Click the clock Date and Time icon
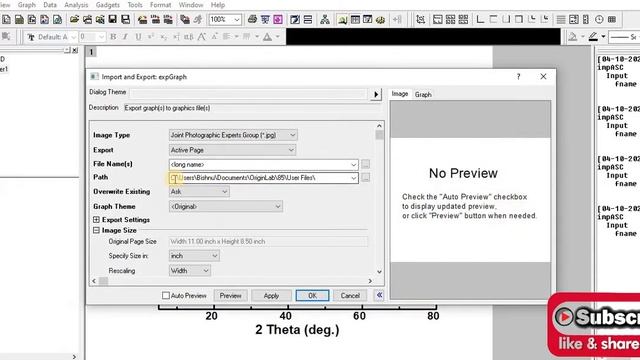 click(599, 19)
